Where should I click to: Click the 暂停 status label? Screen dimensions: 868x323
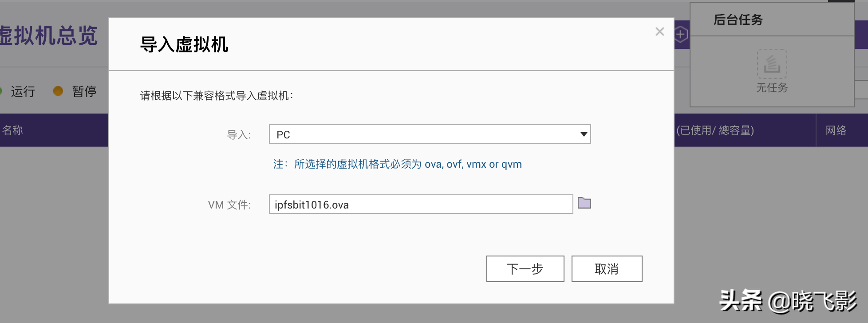coord(84,91)
